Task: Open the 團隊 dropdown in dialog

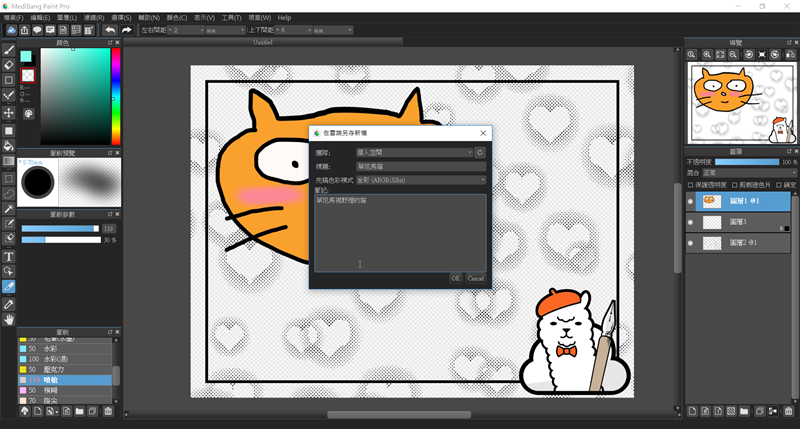Action: (414, 153)
